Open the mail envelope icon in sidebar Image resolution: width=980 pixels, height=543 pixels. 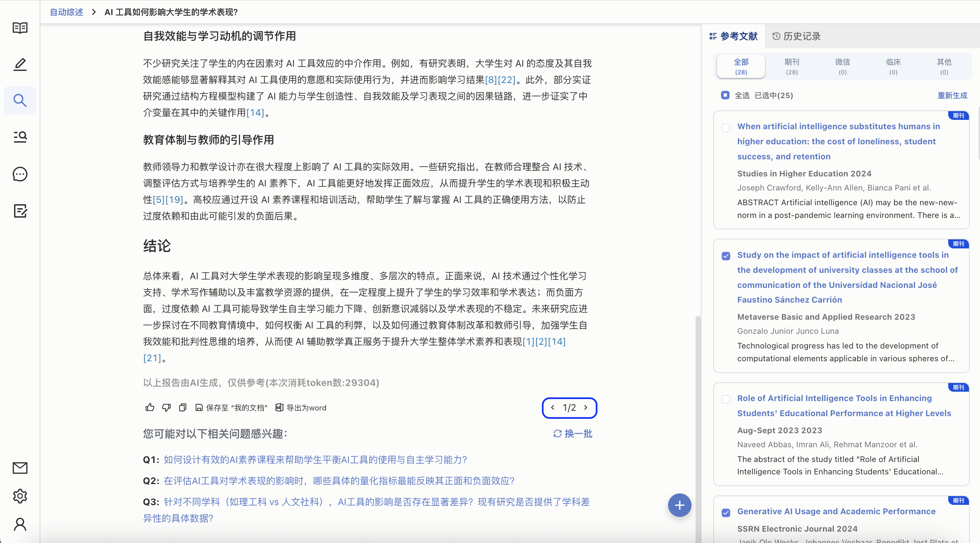click(20, 468)
